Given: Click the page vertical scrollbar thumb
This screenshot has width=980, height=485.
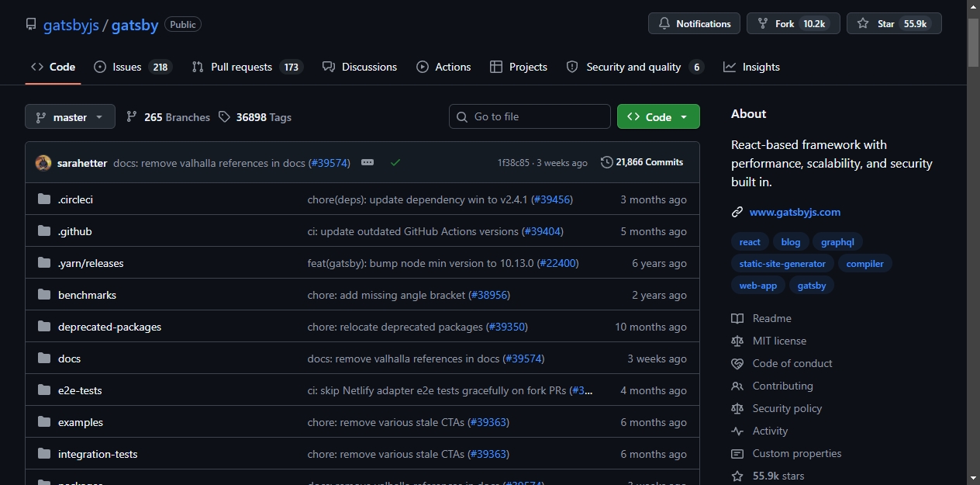Looking at the screenshot, I should tap(973, 42).
